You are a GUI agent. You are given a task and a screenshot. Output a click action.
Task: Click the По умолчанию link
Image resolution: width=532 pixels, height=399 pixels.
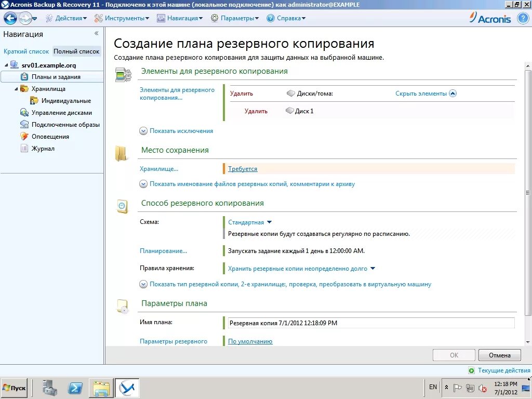click(x=250, y=341)
